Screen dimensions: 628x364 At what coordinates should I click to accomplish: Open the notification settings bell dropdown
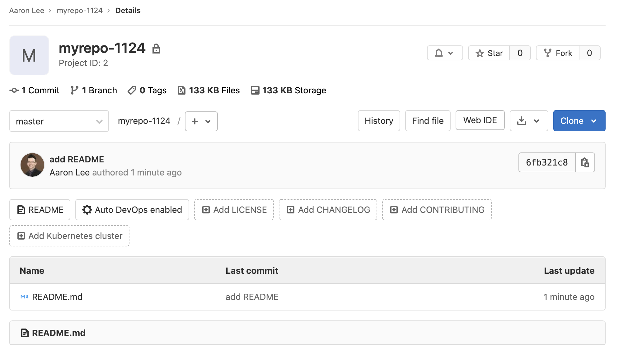point(445,53)
